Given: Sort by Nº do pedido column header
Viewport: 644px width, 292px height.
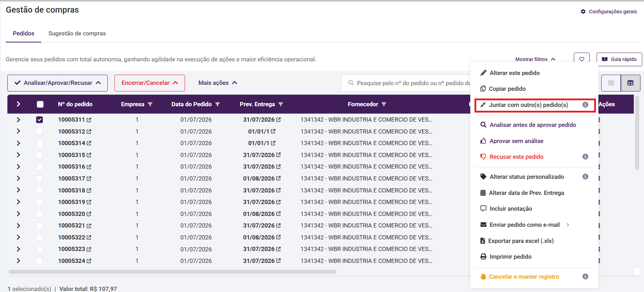Looking at the screenshot, I should (75, 104).
